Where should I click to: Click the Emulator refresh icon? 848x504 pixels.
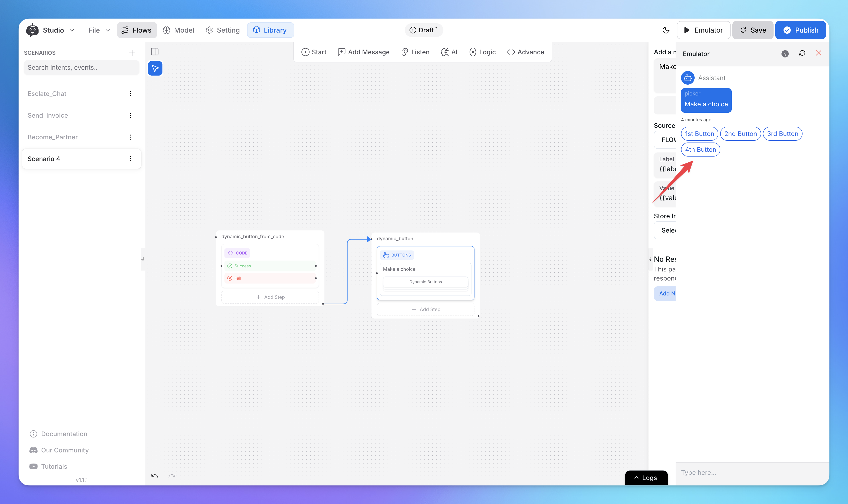coord(802,53)
